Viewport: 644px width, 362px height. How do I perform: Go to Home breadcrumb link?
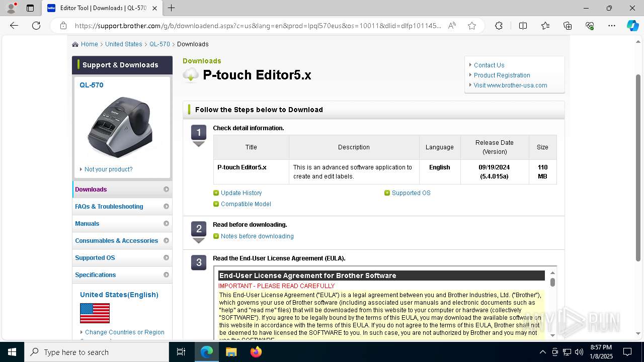[x=90, y=44]
